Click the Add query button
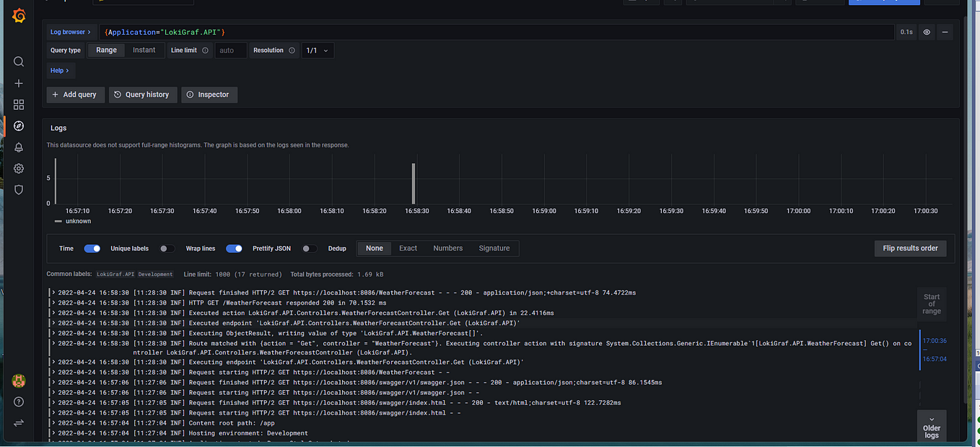The image size is (980, 447). click(x=76, y=95)
